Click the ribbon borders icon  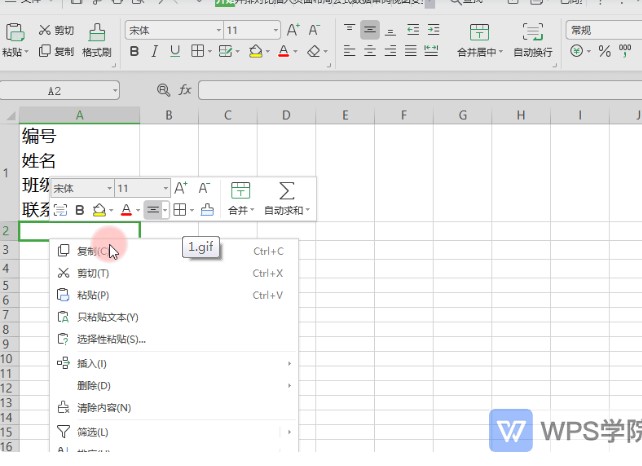197,51
